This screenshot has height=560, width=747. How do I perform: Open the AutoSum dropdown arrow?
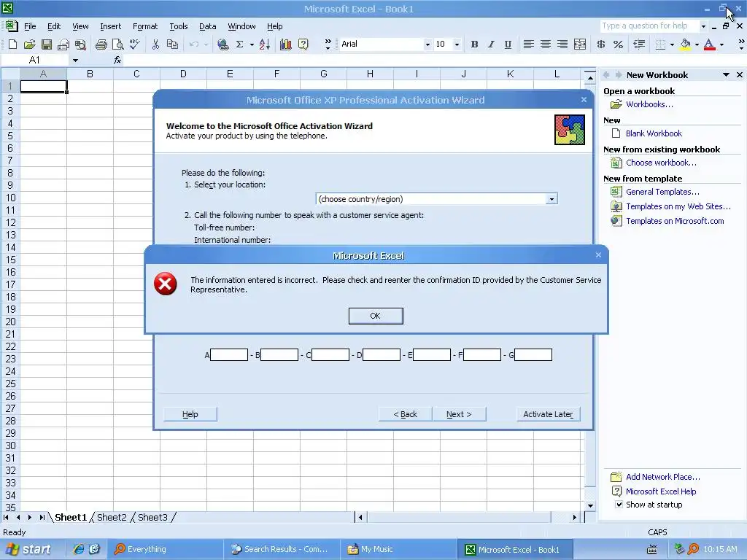tap(252, 44)
